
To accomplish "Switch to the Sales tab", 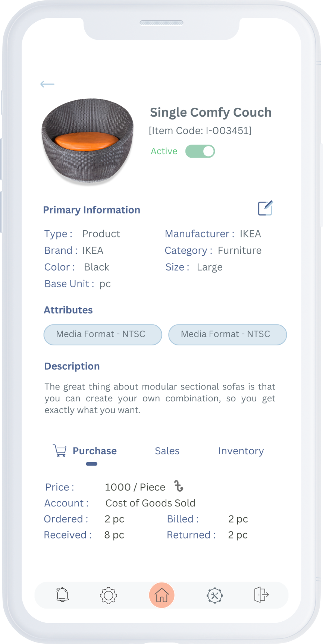I will pos(167,451).
